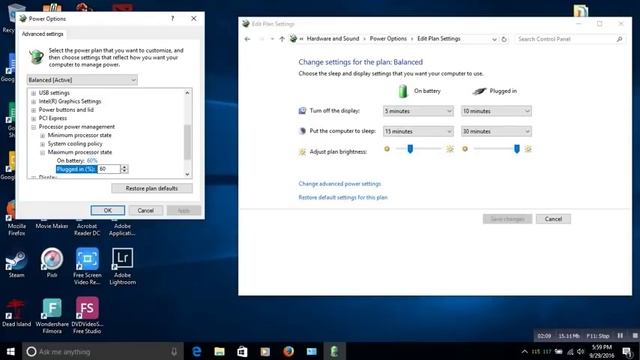The width and height of the screenshot is (640, 360).
Task: Click Edit Plan Settings breadcrumb
Action: 439,39
